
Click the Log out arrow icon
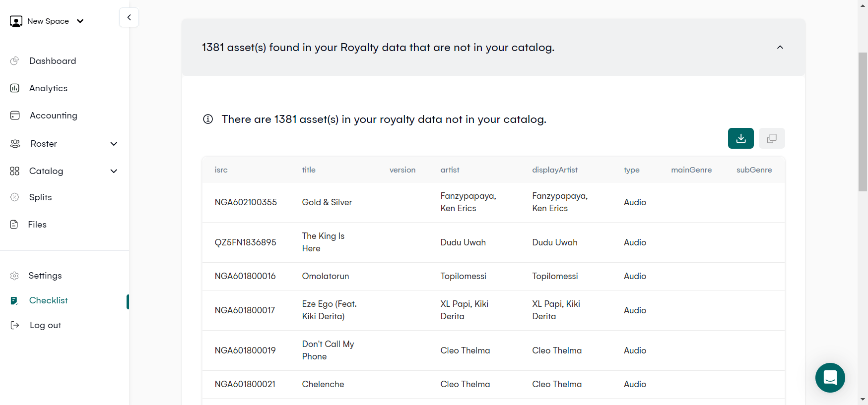click(15, 325)
